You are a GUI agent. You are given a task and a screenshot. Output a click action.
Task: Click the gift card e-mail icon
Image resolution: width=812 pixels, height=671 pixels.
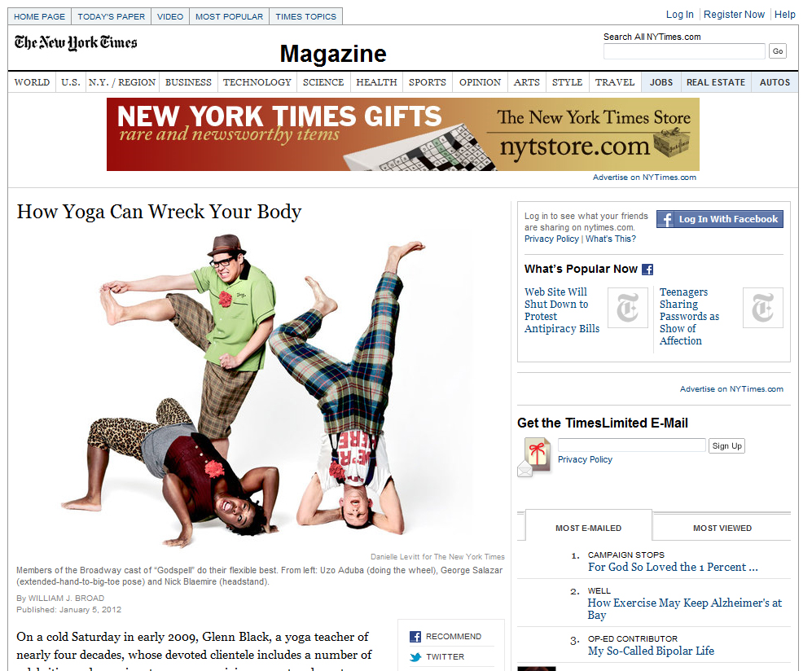[x=534, y=457]
